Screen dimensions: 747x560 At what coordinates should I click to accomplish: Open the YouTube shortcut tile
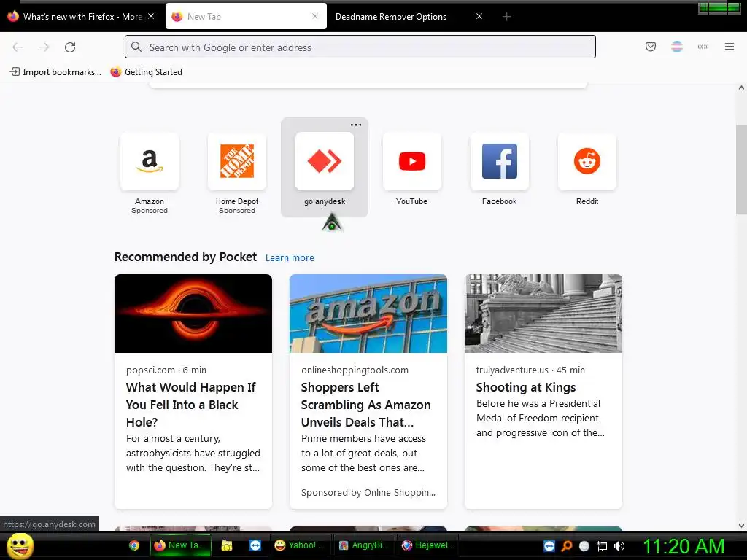point(412,161)
